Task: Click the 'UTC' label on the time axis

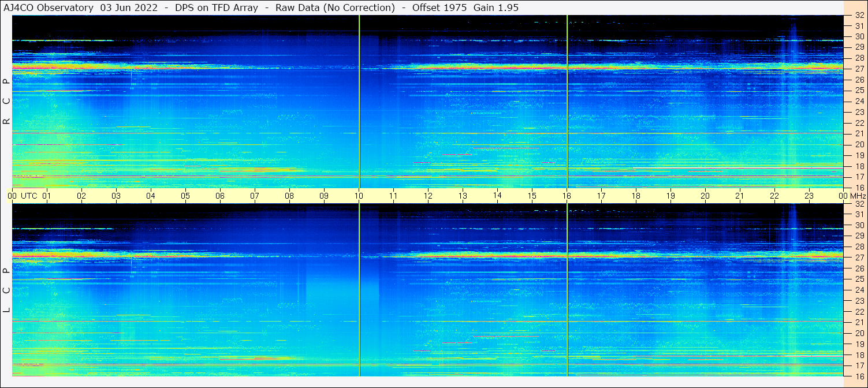Action: coord(29,196)
